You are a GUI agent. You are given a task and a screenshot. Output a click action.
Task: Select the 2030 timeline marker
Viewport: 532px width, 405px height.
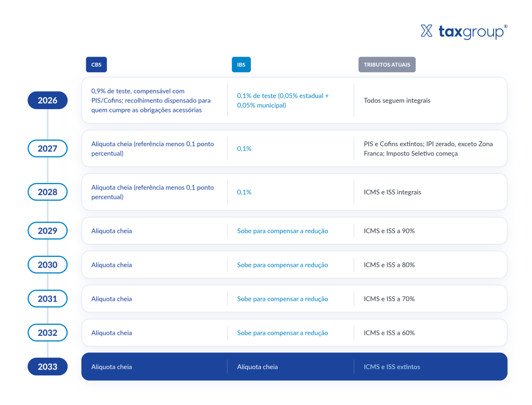click(47, 265)
